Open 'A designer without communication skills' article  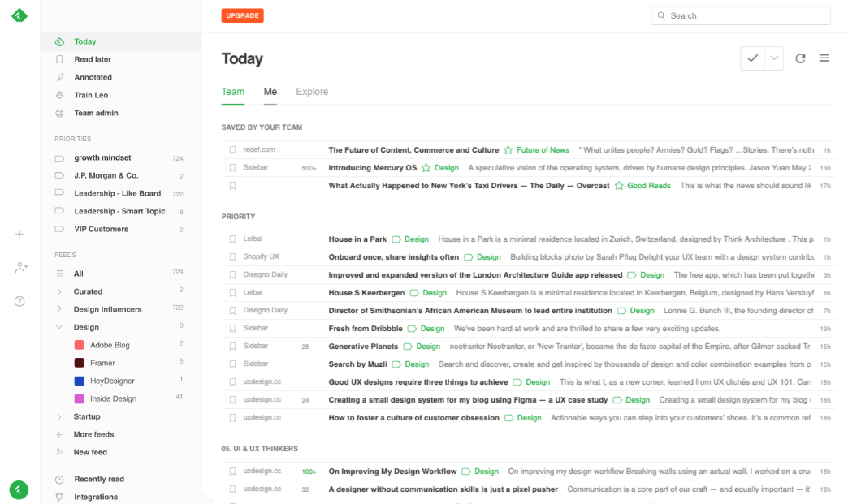443,489
